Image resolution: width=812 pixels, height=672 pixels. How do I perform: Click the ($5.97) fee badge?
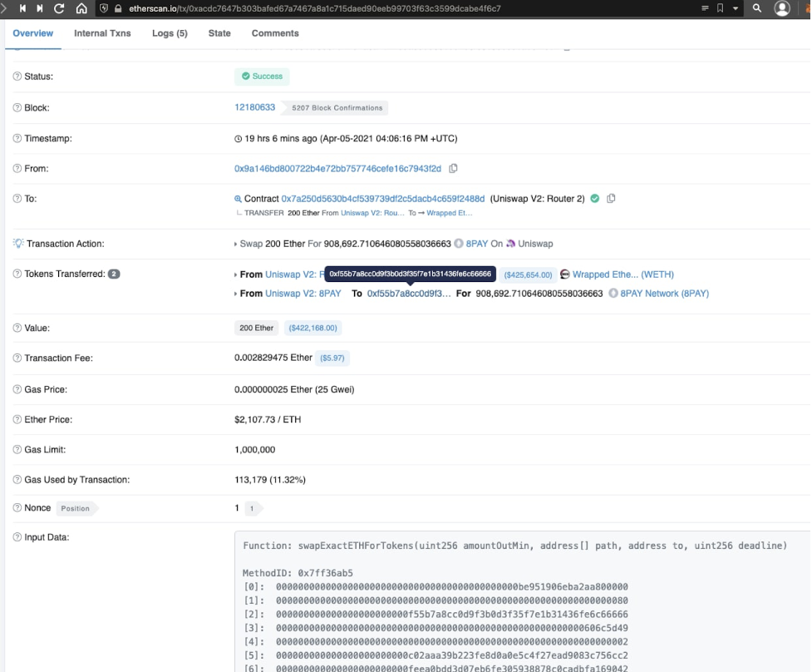(332, 358)
